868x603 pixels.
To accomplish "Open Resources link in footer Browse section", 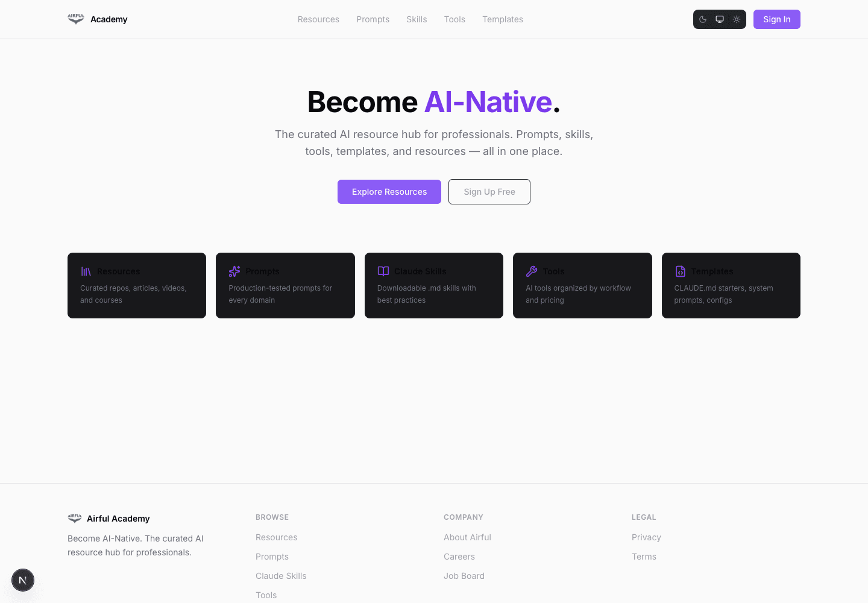I will (277, 537).
